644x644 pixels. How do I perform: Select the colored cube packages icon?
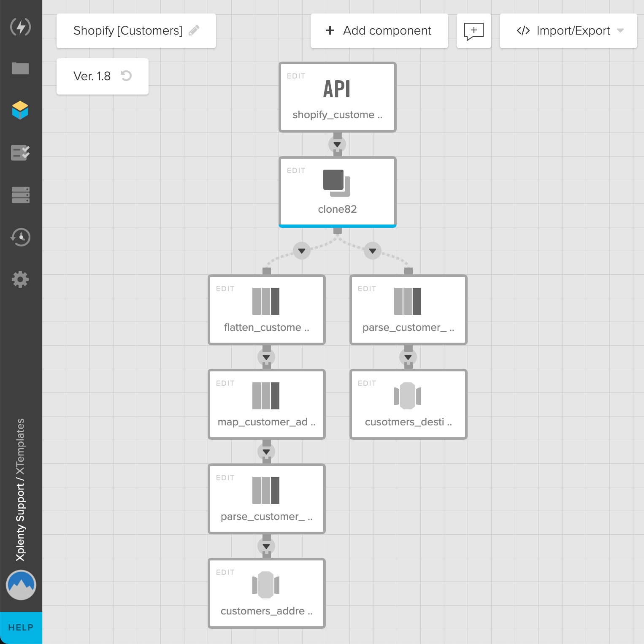pos(20,111)
